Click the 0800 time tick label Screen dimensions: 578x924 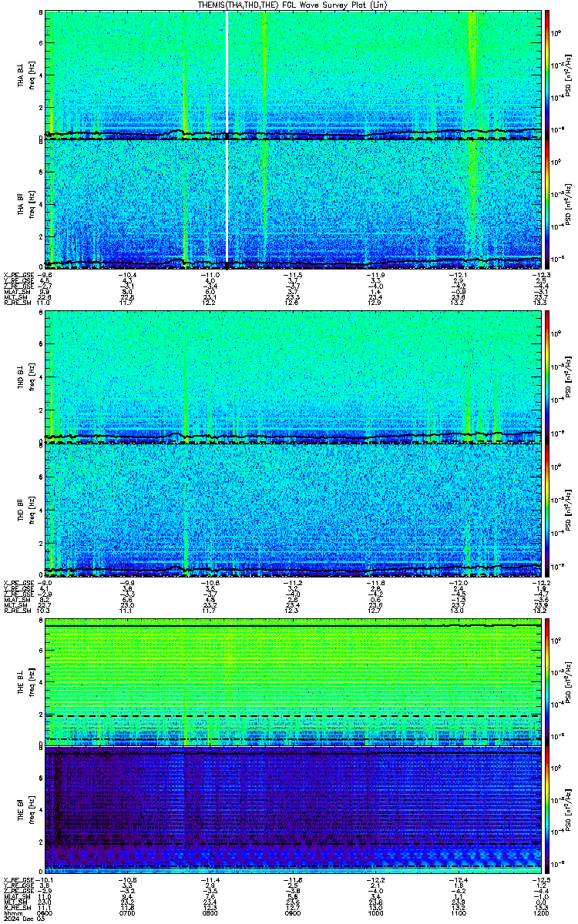pyautogui.click(x=210, y=912)
